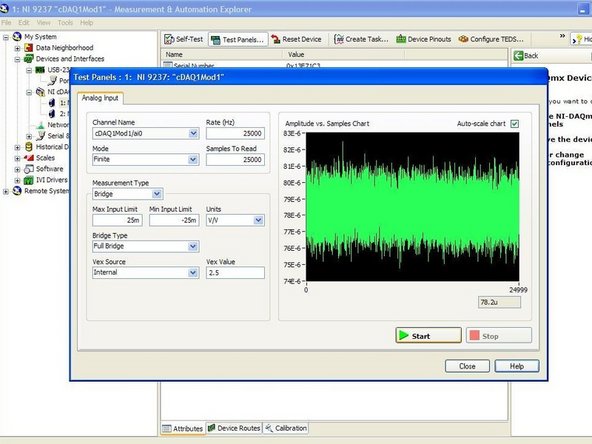Click the 78.2u value readout
The image size is (592, 444).
499,302
